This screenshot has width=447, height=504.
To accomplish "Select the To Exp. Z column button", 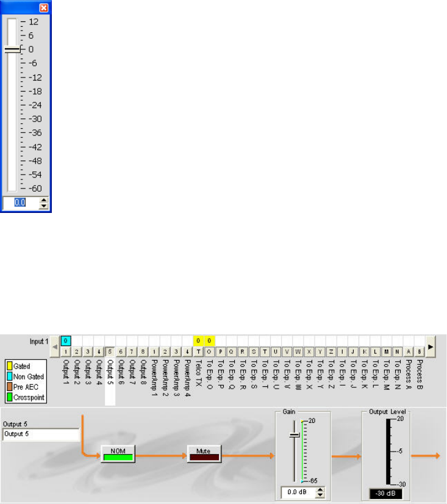I will point(331,351).
